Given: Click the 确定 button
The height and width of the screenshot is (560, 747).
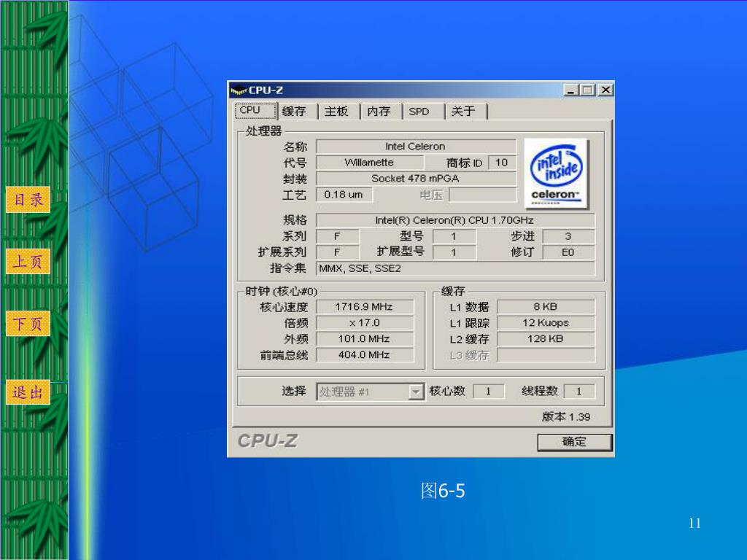Looking at the screenshot, I should tap(574, 441).
